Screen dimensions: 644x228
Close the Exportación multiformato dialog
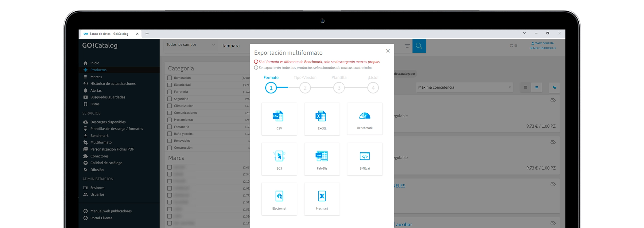click(x=388, y=51)
